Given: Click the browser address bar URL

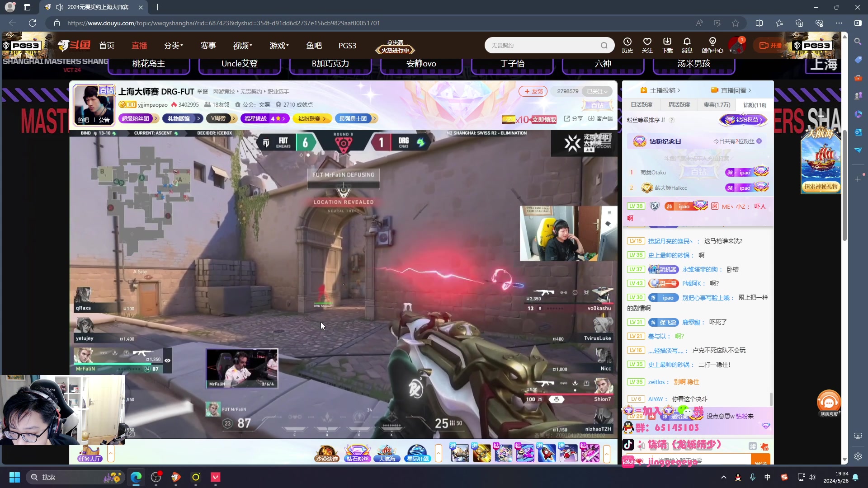Looking at the screenshot, I should pos(223,23).
